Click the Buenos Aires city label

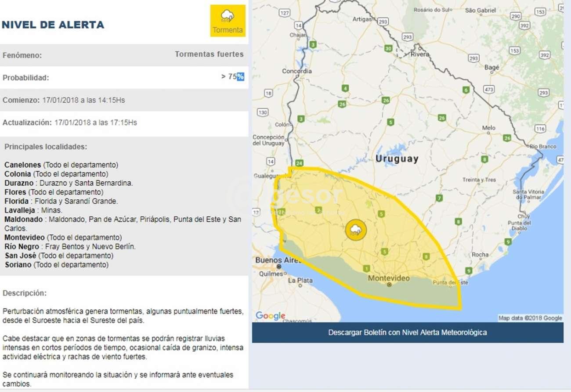[x=278, y=260]
